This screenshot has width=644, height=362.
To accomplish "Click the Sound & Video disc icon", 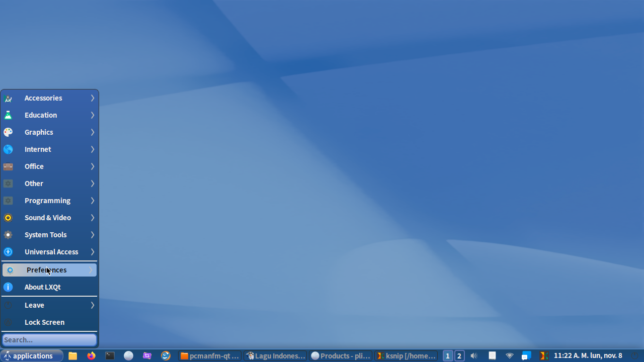I will [8, 218].
